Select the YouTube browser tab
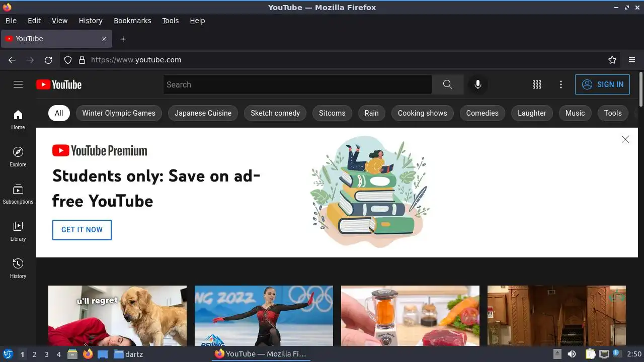Screen dimensions: 644x362 click(x=55, y=39)
